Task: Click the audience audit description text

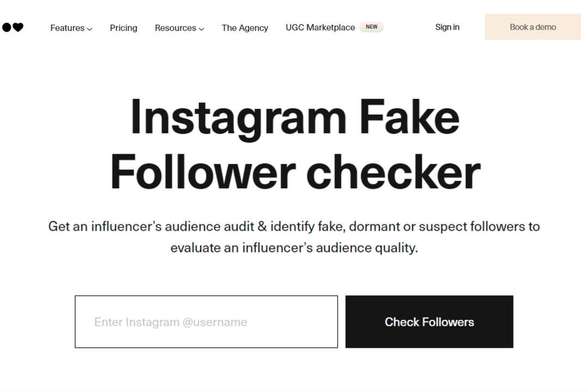Action: 294,236
